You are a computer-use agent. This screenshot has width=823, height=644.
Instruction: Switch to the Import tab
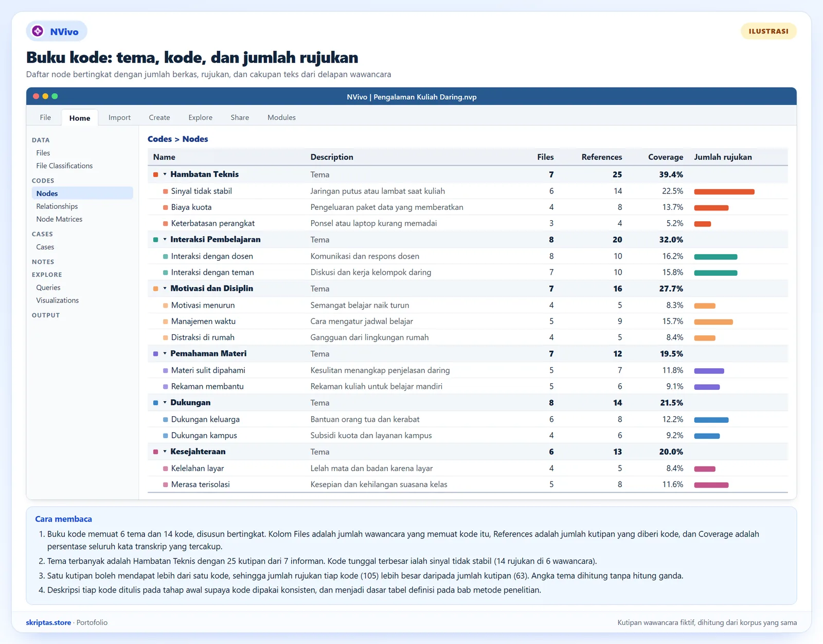tap(119, 118)
